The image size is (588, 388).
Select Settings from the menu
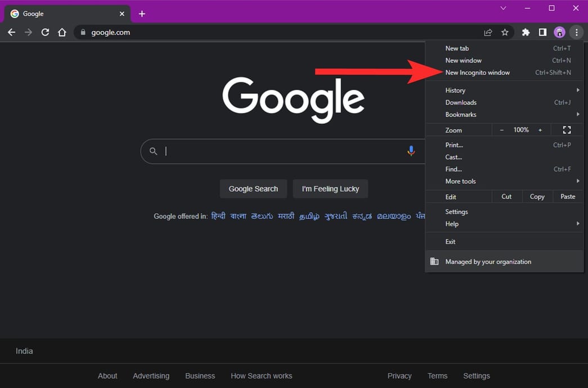(x=456, y=211)
